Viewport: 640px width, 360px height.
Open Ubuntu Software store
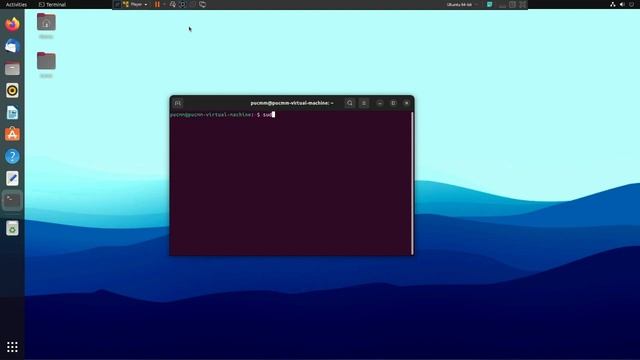(x=12, y=134)
